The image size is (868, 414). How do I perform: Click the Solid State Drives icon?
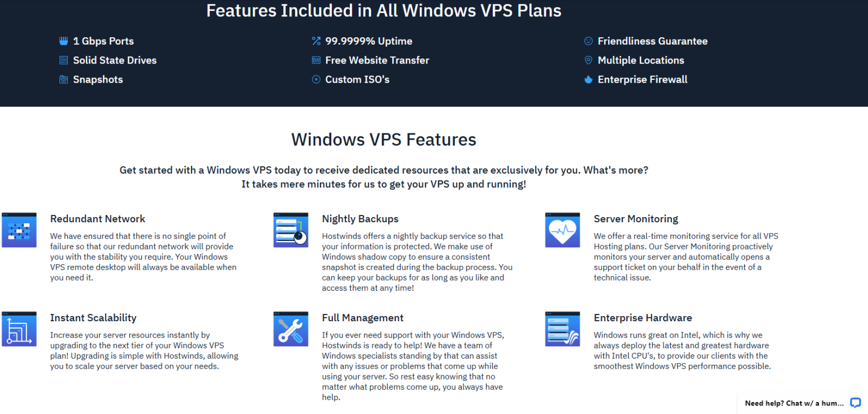pos(63,60)
